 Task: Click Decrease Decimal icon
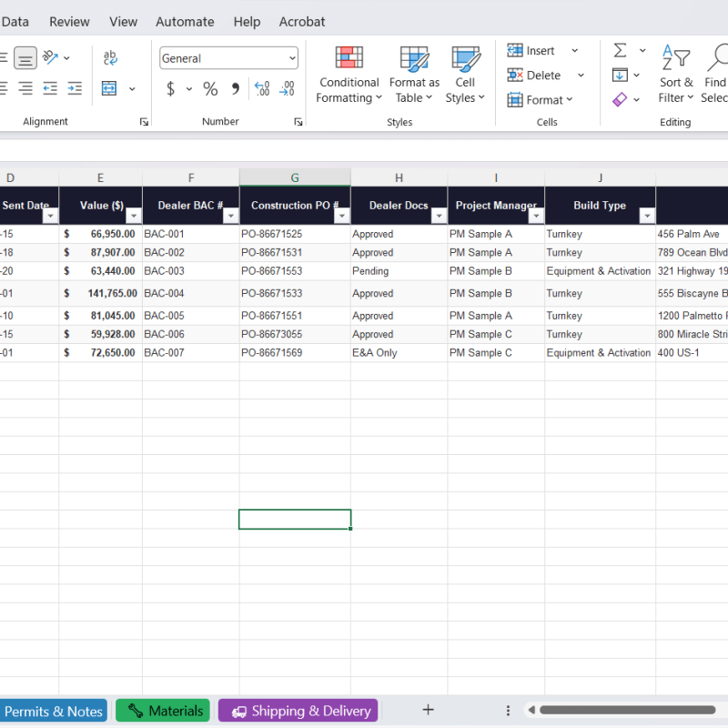287,88
